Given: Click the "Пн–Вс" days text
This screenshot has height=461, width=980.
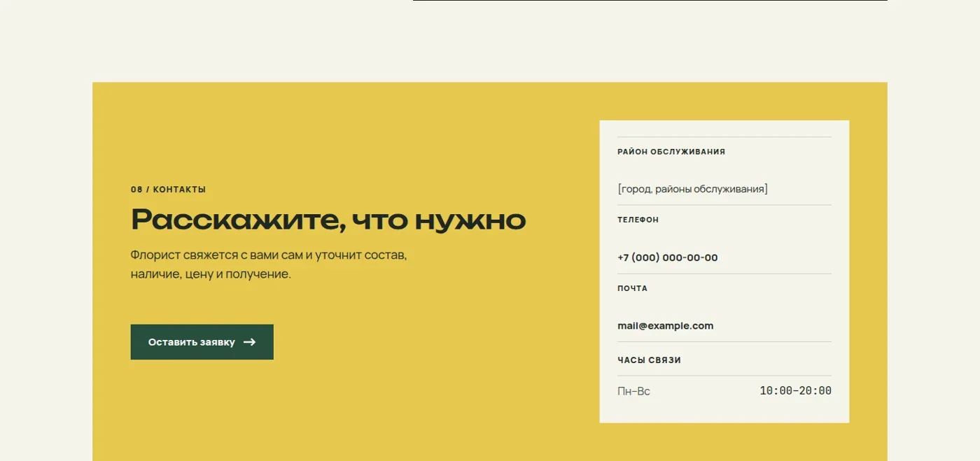Looking at the screenshot, I should [x=633, y=391].
